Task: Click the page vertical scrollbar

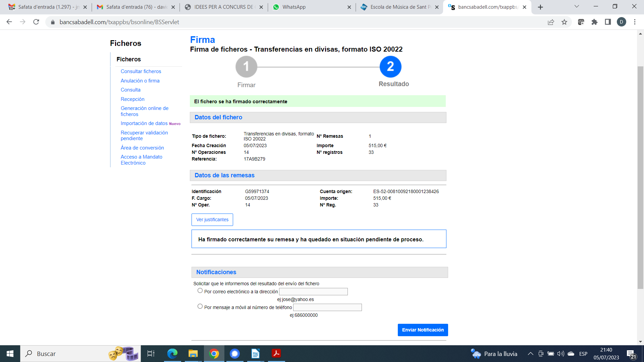Action: coord(640,178)
